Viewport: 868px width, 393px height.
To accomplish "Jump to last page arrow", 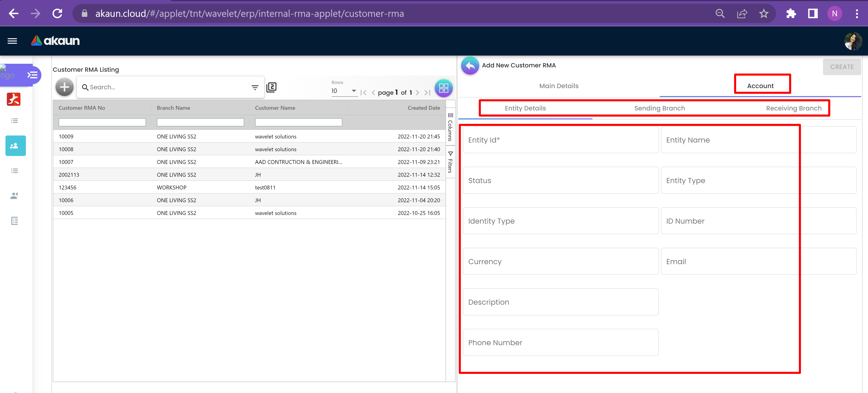I will click(x=428, y=92).
